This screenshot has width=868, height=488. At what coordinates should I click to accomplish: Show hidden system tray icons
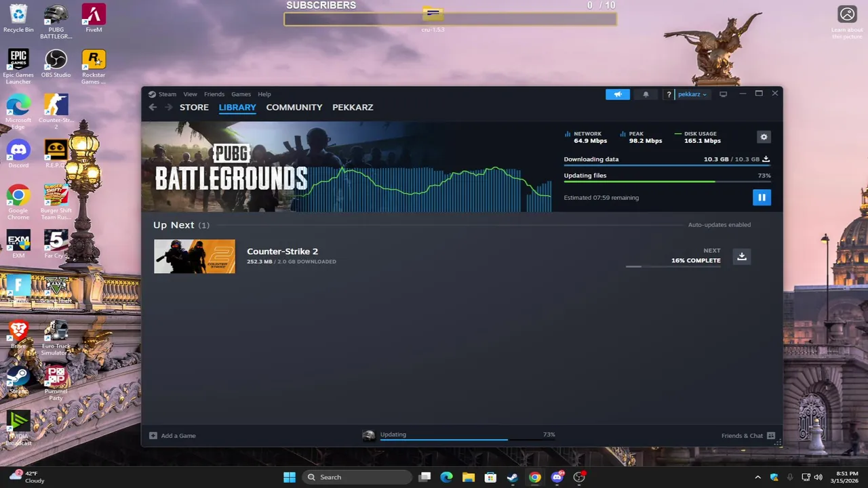pyautogui.click(x=757, y=477)
